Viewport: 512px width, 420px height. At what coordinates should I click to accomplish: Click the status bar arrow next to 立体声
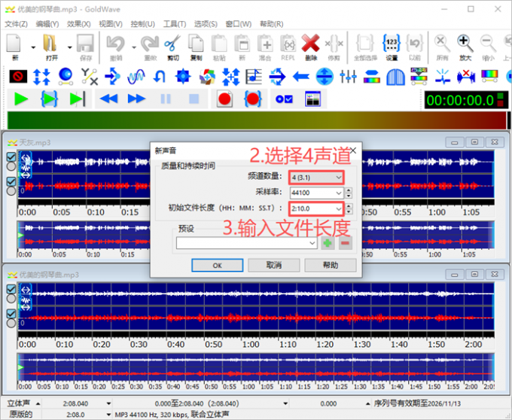tap(38, 403)
